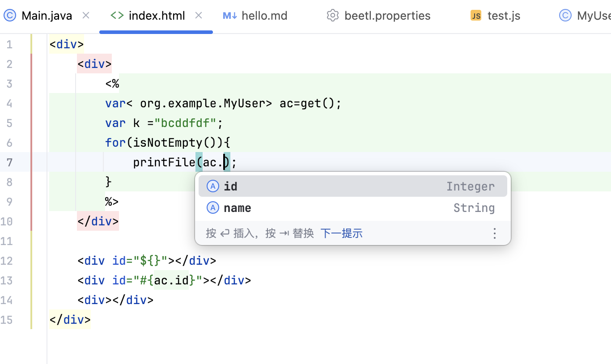Click the Markdown icon on hello.md tab

(229, 16)
